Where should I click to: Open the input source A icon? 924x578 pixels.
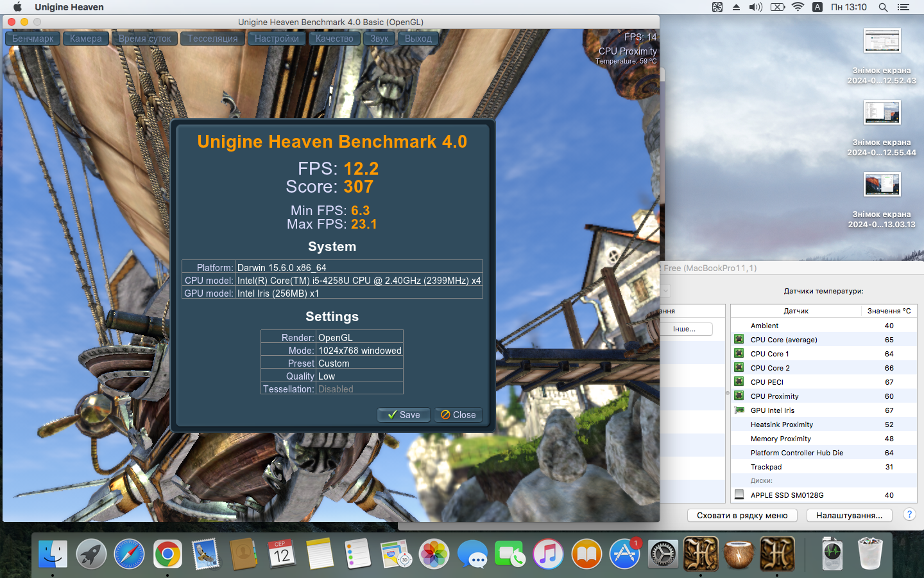pos(817,7)
